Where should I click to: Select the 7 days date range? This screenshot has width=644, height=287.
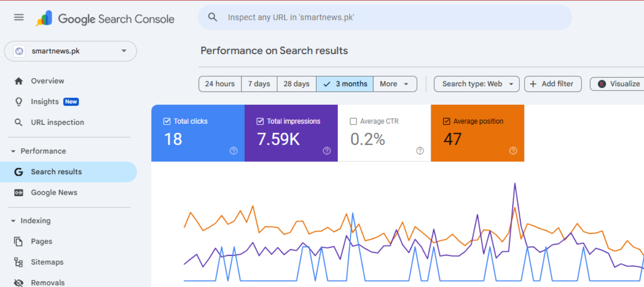(x=259, y=84)
